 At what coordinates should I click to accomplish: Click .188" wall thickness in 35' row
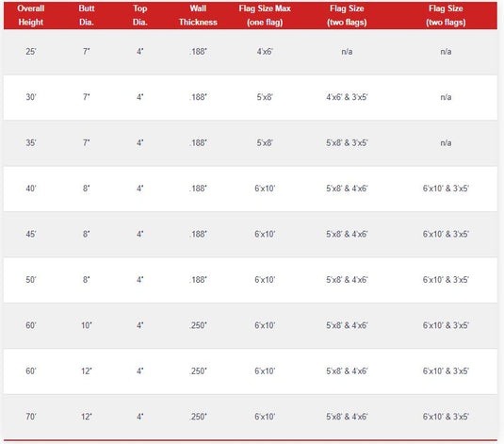tap(198, 143)
